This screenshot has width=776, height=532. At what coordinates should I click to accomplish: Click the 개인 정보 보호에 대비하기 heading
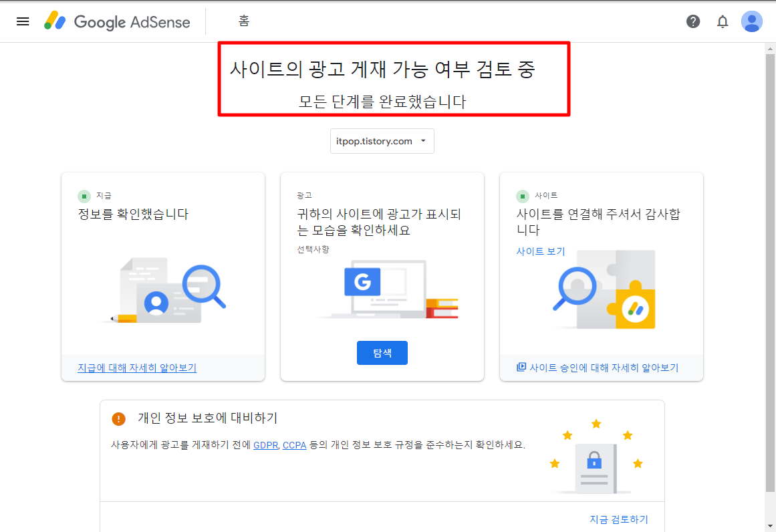(x=207, y=418)
